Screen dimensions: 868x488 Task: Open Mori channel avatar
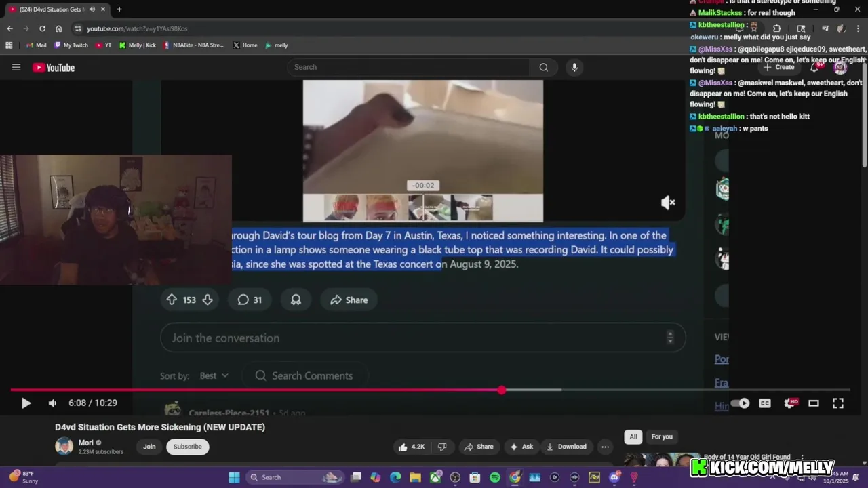pyautogui.click(x=64, y=446)
